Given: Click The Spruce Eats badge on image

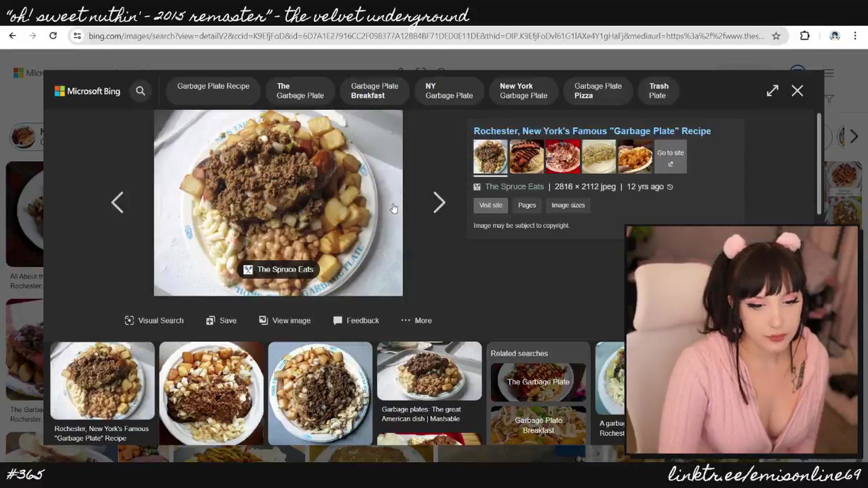Looking at the screenshot, I should pyautogui.click(x=278, y=270).
